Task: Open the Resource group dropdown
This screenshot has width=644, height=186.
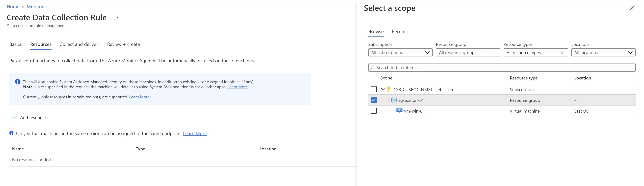Action: click(468, 53)
